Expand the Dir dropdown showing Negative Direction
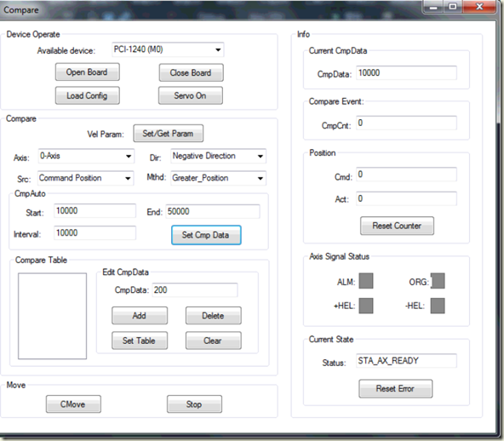This screenshot has width=504, height=441. coord(218,156)
